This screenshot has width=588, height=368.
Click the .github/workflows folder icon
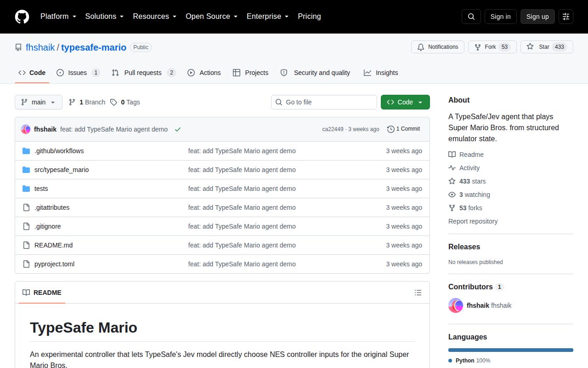pos(26,151)
